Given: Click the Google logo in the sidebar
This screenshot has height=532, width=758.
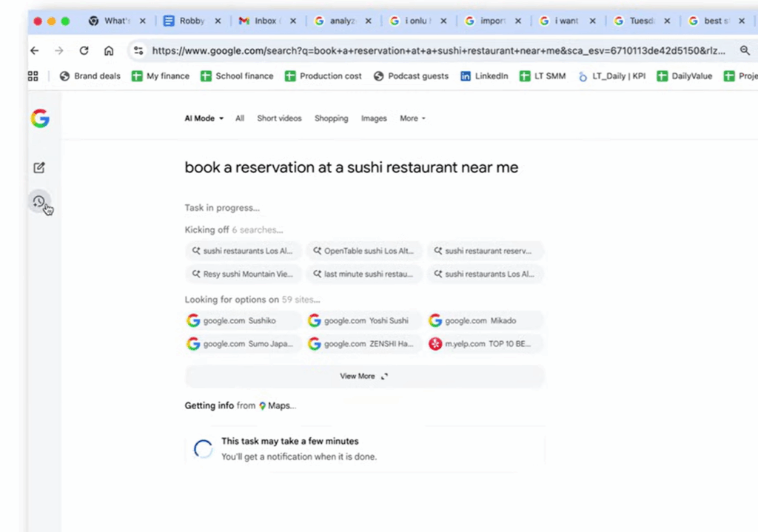Looking at the screenshot, I should 39,118.
